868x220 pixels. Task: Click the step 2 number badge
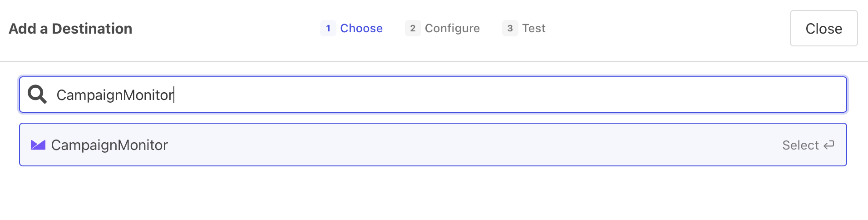[x=413, y=28]
